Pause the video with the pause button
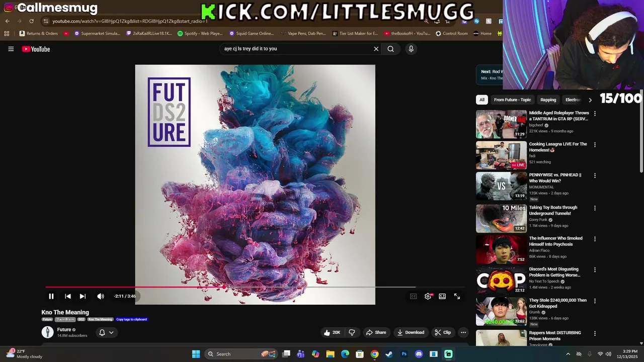The image size is (644, 362). (x=51, y=296)
